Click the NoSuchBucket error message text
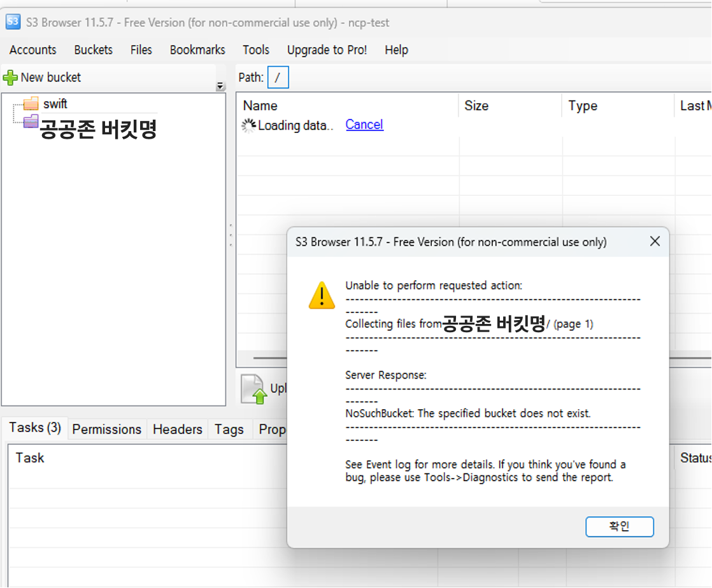Viewport: 712px width, 588px height. (x=467, y=414)
